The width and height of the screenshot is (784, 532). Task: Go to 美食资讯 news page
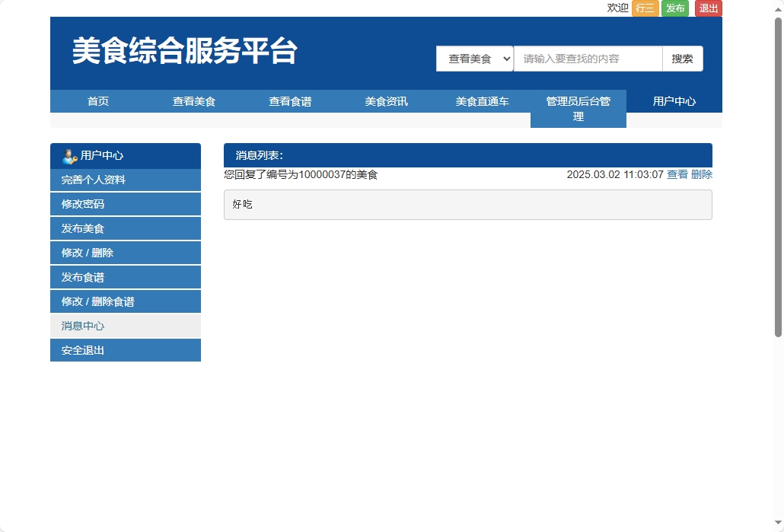[385, 100]
